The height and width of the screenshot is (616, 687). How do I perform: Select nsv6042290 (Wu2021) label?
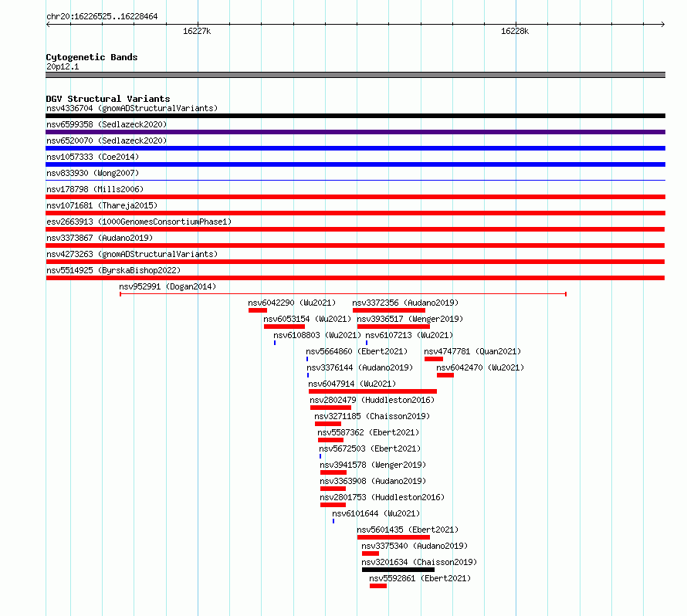tap(292, 303)
